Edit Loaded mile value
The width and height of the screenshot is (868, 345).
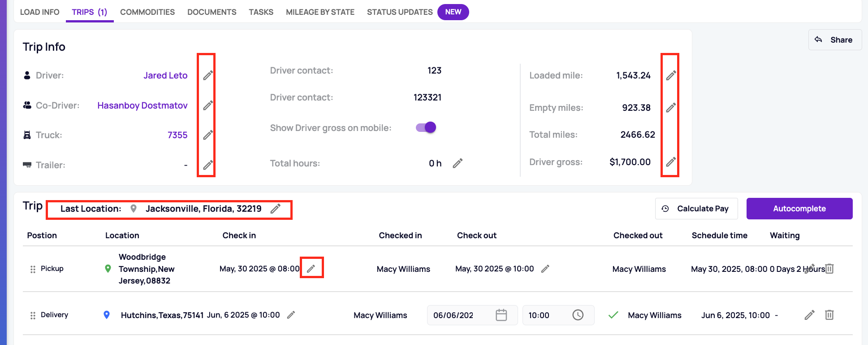[x=670, y=75]
